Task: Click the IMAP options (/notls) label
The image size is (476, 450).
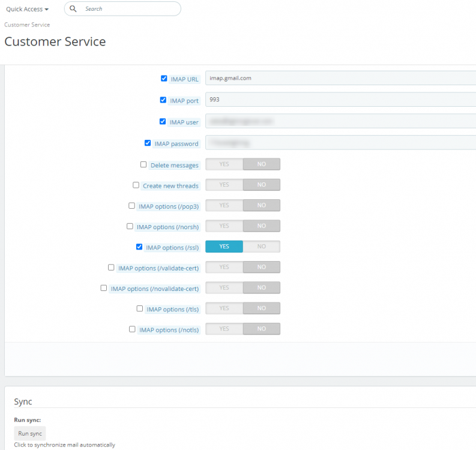Action: (x=169, y=330)
